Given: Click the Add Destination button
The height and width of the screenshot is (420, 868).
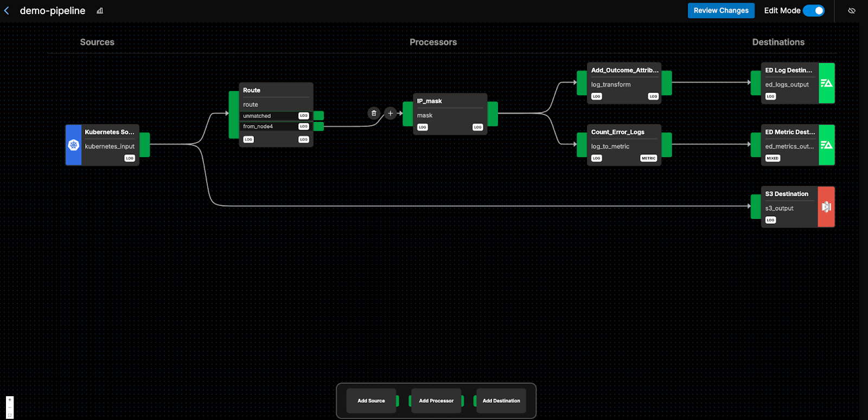Looking at the screenshot, I should [x=501, y=401].
